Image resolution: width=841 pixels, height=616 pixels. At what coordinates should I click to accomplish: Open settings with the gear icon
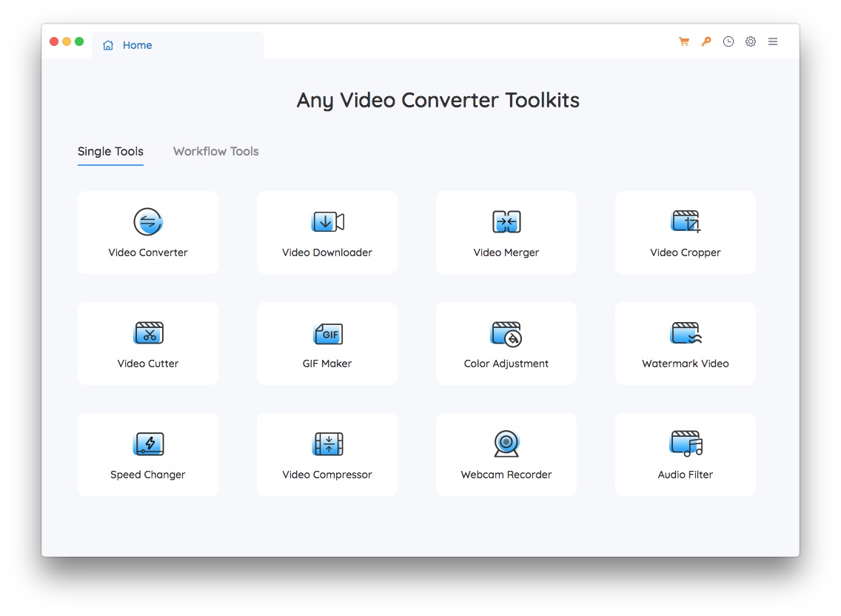pyautogui.click(x=751, y=41)
